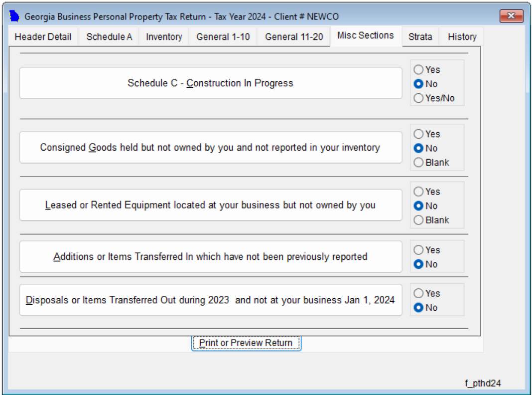Choose Blank for Leased or Rented Equipment
Image resolution: width=532 pixels, height=395 pixels.
419,220
